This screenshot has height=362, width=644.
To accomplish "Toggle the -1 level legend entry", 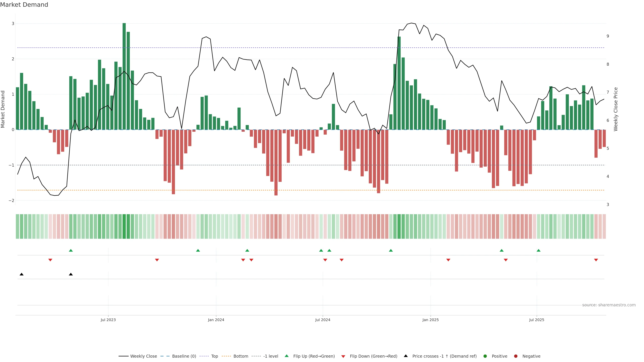I will (271, 356).
